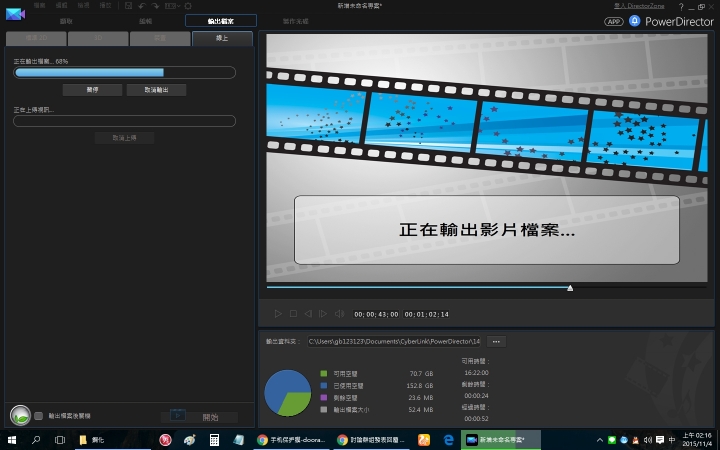
Task: Click the Play button under preview
Action: point(278,314)
